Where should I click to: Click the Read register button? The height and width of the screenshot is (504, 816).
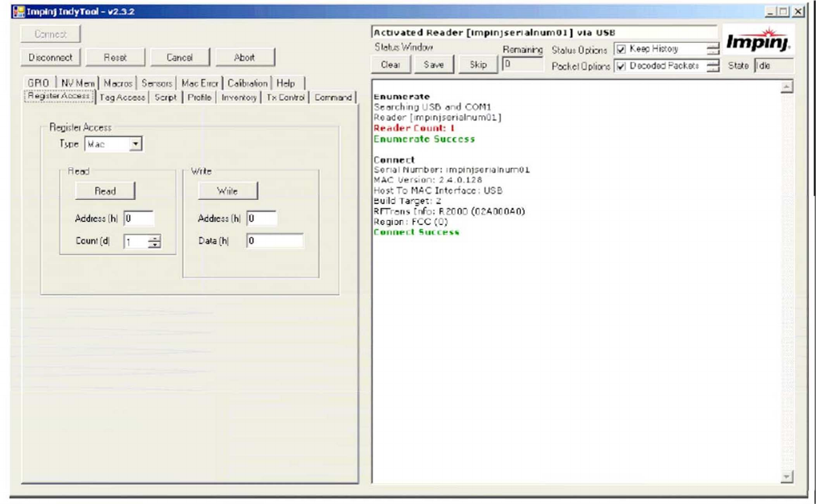105,191
